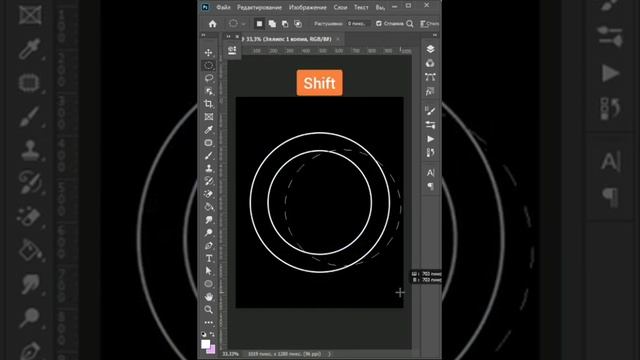Viewport: 640px width, 360px height.
Task: Open the Текст menu
Action: [x=361, y=7]
